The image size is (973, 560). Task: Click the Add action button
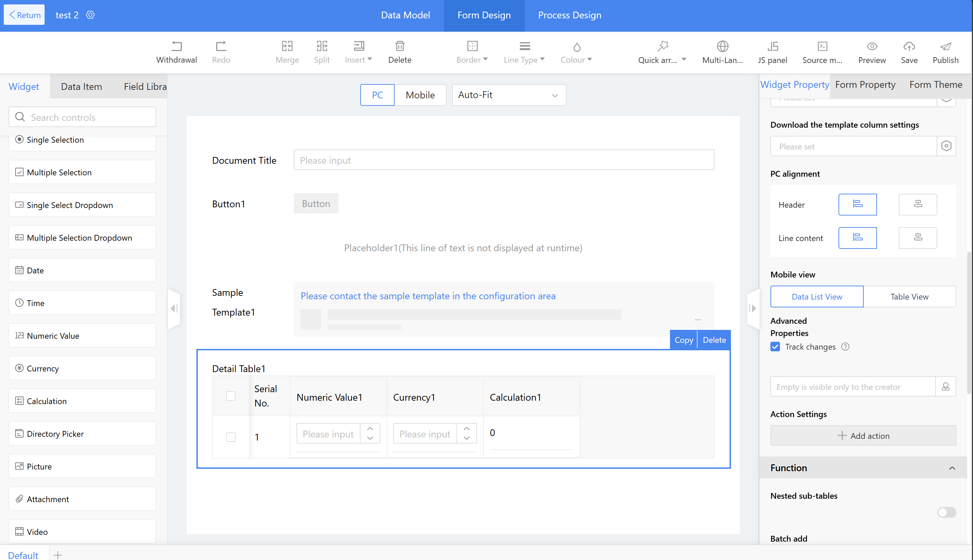863,436
